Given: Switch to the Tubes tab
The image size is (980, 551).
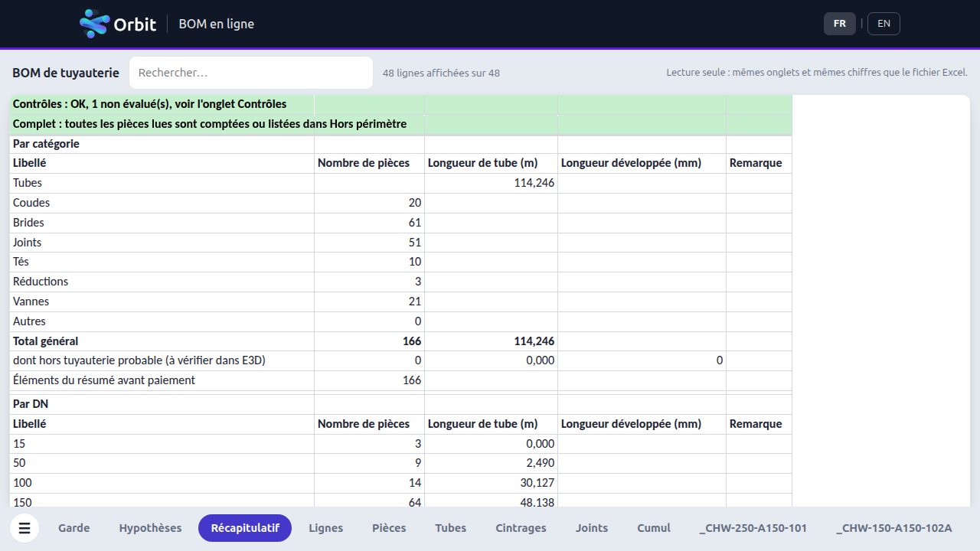Looking at the screenshot, I should coord(451,528).
